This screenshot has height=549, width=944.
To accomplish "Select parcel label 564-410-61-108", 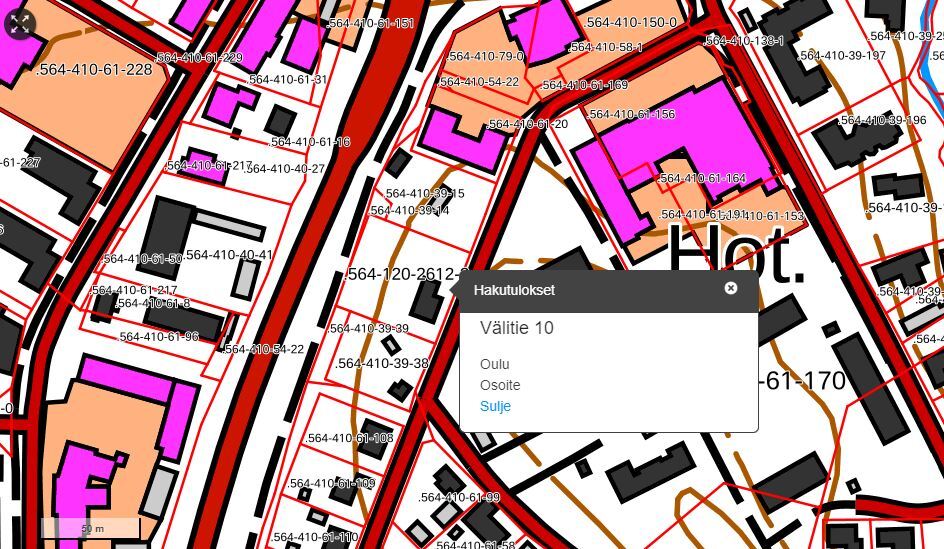I will coord(350,438).
